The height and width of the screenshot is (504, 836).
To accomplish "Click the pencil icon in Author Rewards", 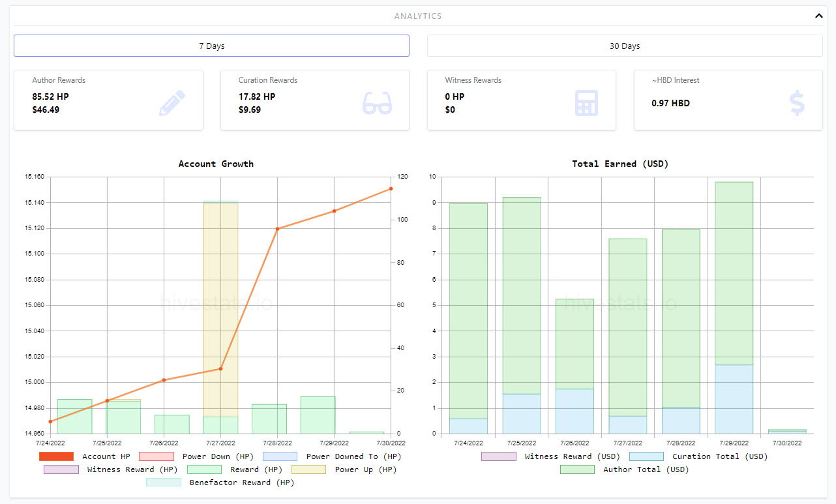I will click(x=172, y=103).
